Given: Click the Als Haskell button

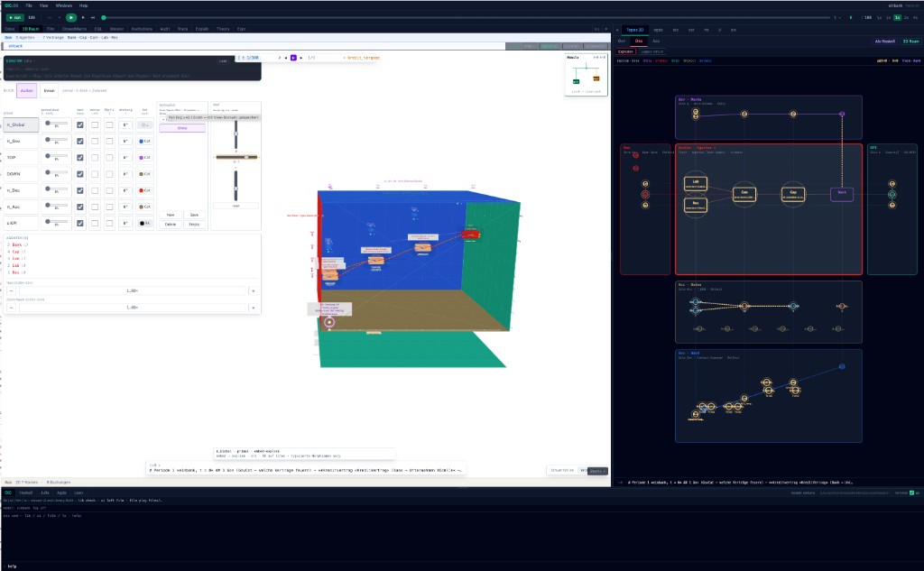Looking at the screenshot, I should pos(885,41).
